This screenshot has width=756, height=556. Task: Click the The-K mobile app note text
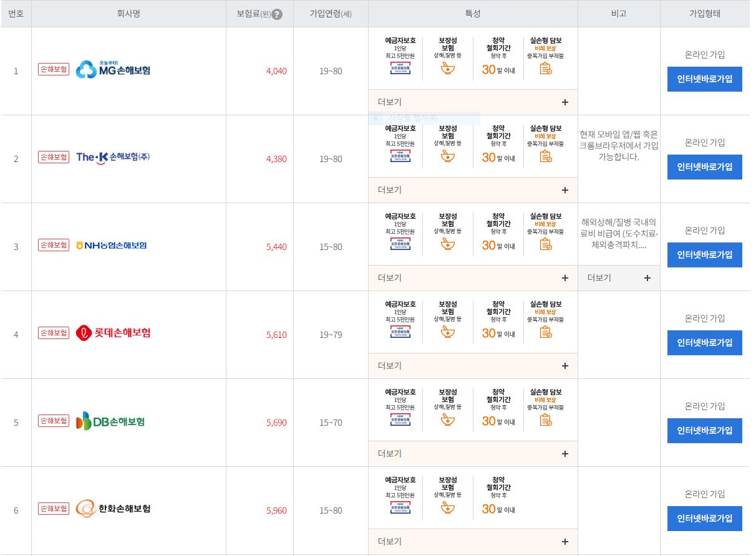point(619,145)
